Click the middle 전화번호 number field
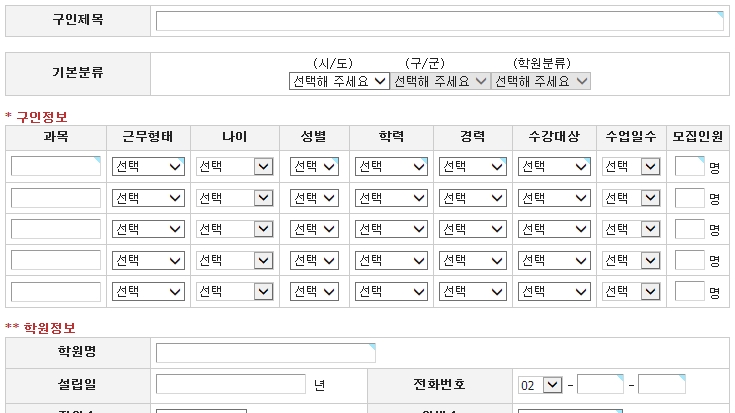The width and height of the screenshot is (735, 413). point(600,384)
